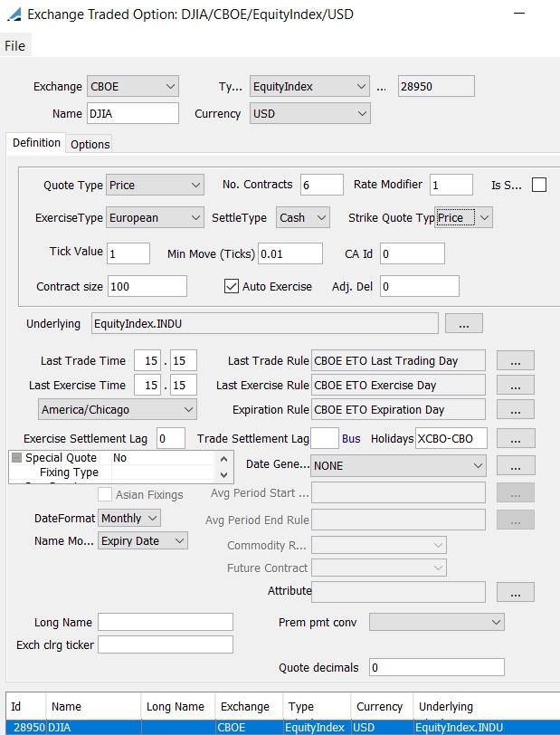560x735 pixels.
Task: Click the Fixing Type row
Action: click(111, 472)
